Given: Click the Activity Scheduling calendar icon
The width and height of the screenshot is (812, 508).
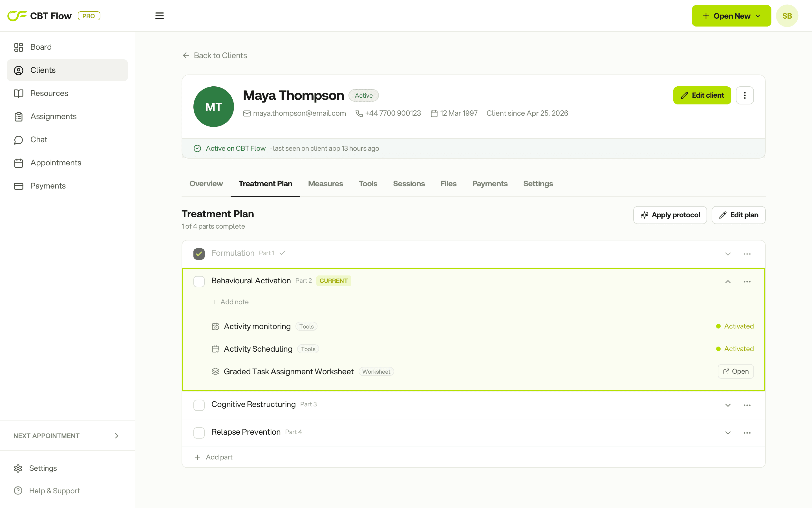Looking at the screenshot, I should click(215, 349).
